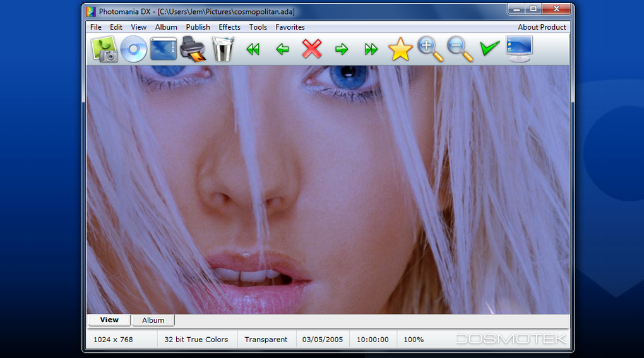Click the camera photo import icon
The width and height of the screenshot is (644, 358).
pos(104,49)
